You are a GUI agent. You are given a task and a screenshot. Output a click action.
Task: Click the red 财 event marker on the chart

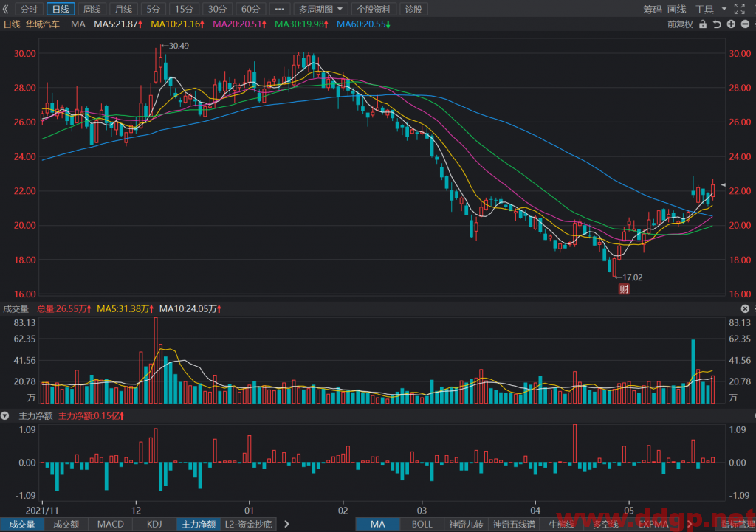pos(624,289)
